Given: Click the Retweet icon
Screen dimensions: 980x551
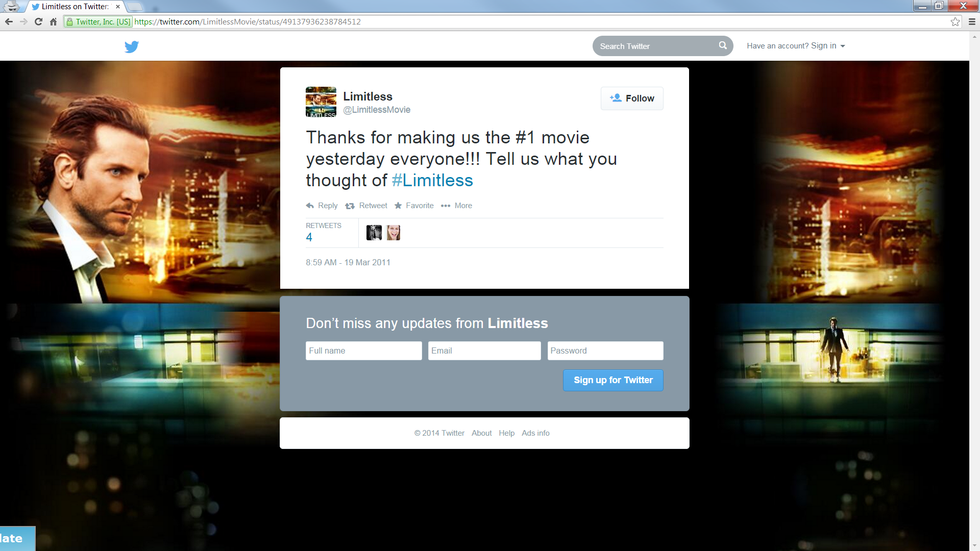Looking at the screenshot, I should tap(350, 206).
